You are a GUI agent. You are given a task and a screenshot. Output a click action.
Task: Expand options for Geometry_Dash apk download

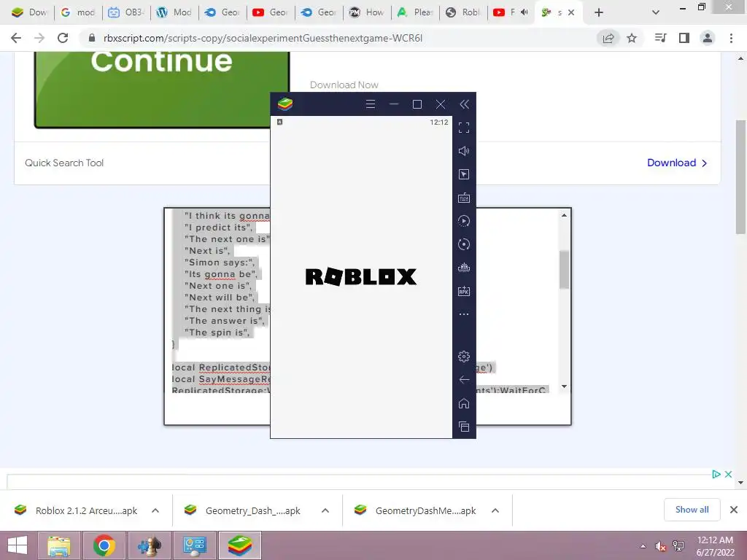[325, 510]
